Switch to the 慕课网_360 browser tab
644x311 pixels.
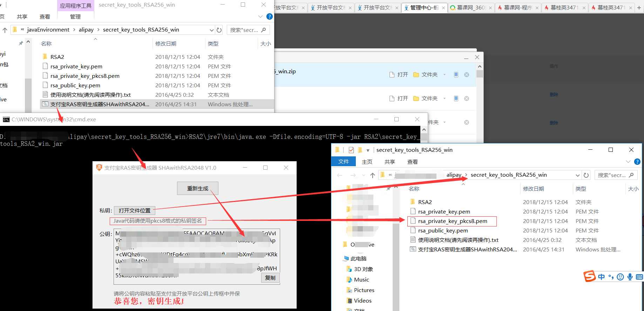471,7
